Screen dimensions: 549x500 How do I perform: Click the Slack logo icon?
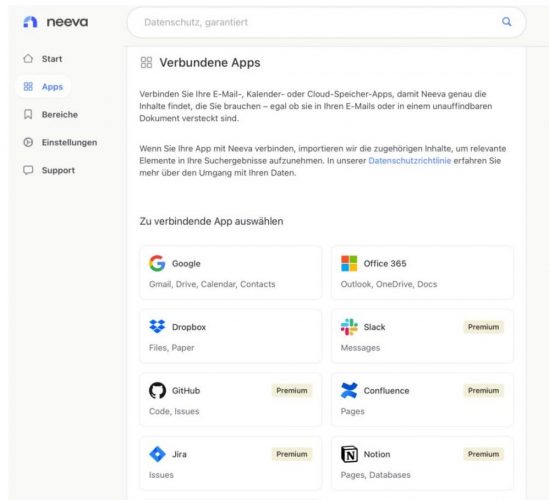coord(349,327)
